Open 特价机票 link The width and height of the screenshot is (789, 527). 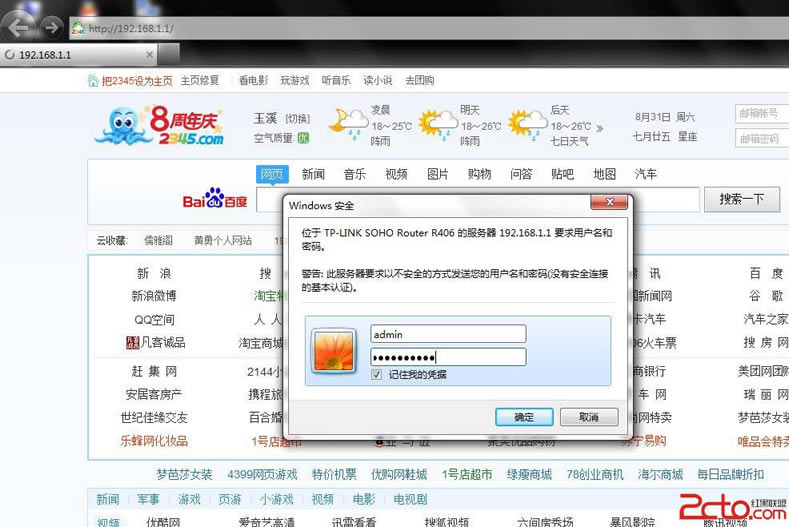(x=334, y=474)
